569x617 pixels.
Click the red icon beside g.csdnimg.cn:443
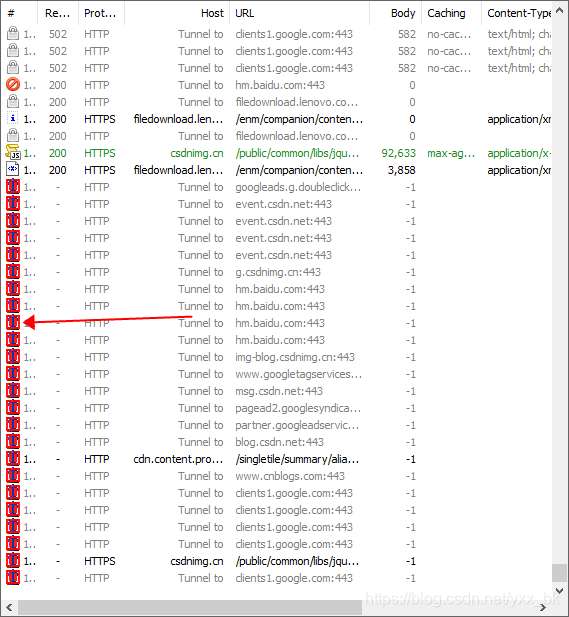(x=13, y=272)
